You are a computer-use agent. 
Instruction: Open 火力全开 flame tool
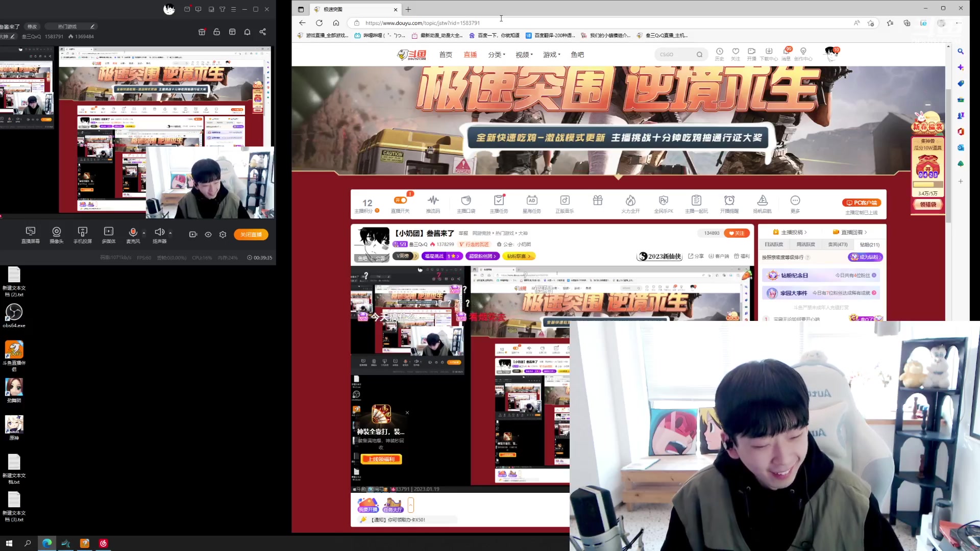631,204
